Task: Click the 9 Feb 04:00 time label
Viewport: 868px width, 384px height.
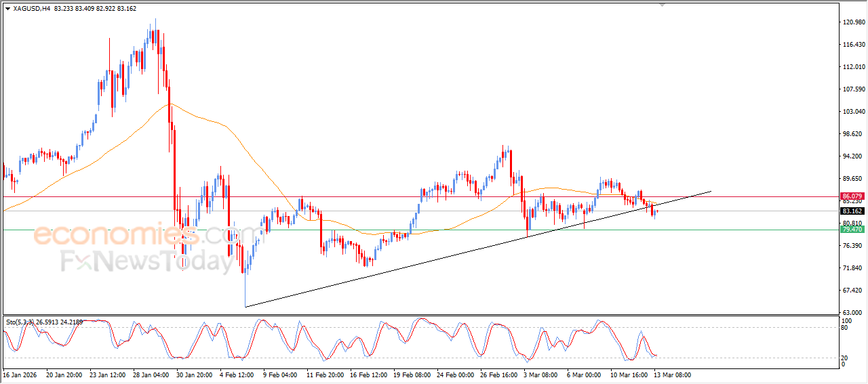Action: pos(280,374)
